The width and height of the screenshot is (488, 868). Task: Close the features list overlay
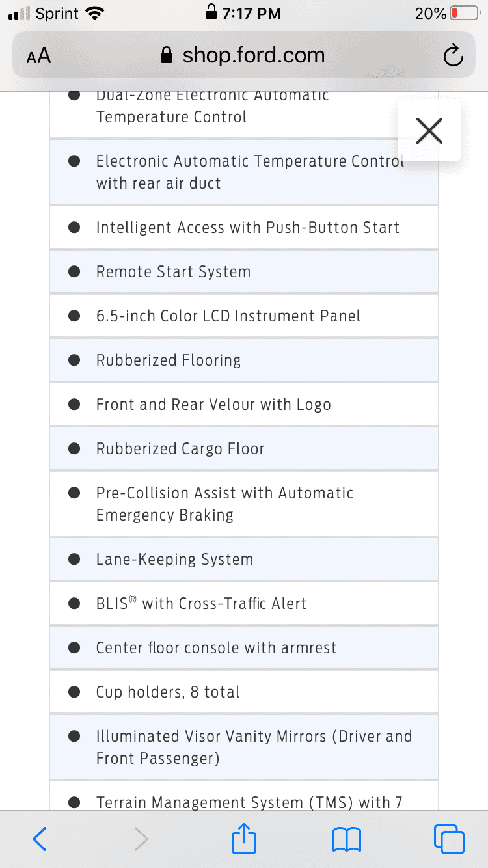(x=429, y=131)
